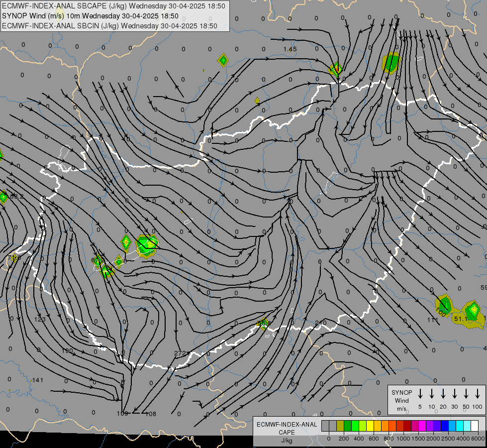
Task: Click the SYNOP Wind 10m title line
Action: [x=90, y=16]
